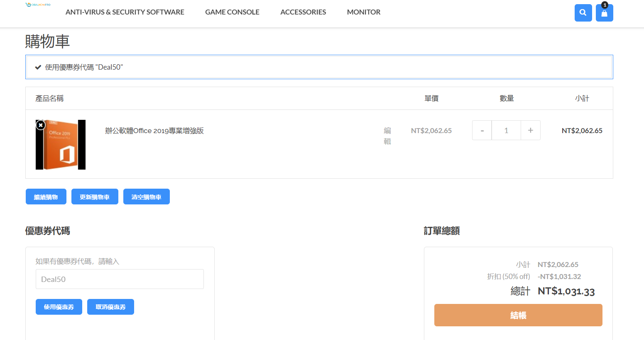The height and width of the screenshot is (340, 644).
Task: Open Anti-Virus & Security Software menu
Action: point(125,12)
